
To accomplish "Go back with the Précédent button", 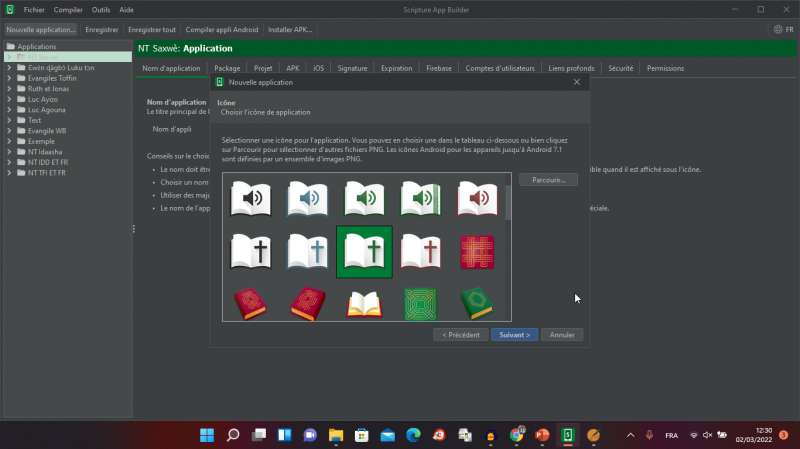I will click(460, 335).
